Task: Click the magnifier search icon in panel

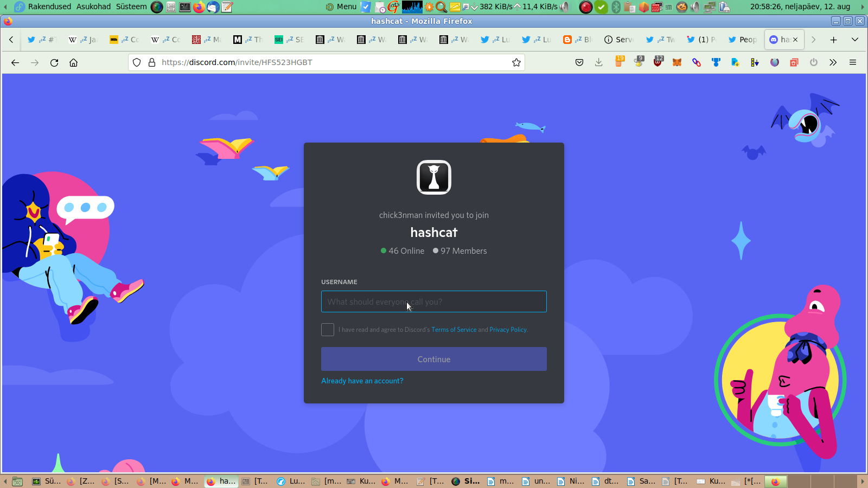Action: click(x=442, y=7)
